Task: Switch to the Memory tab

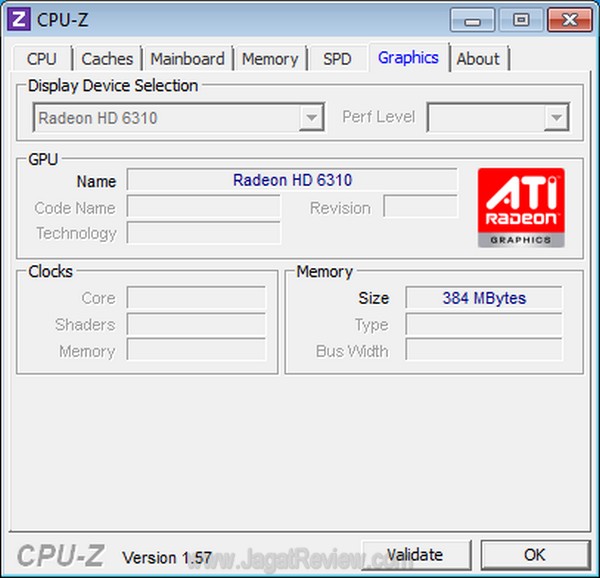Action: pyautogui.click(x=270, y=59)
